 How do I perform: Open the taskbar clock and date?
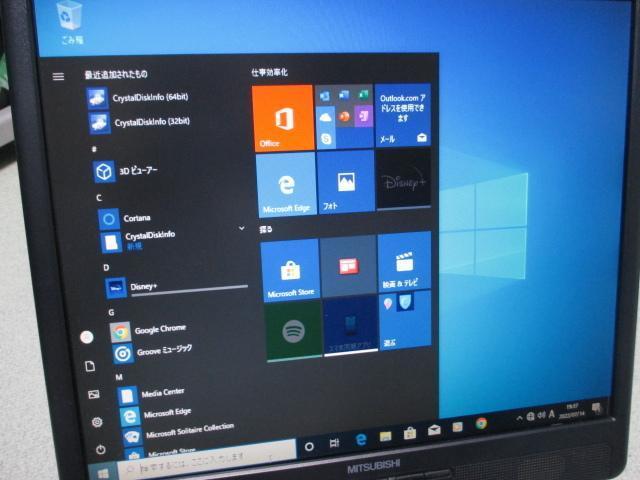click(572, 410)
